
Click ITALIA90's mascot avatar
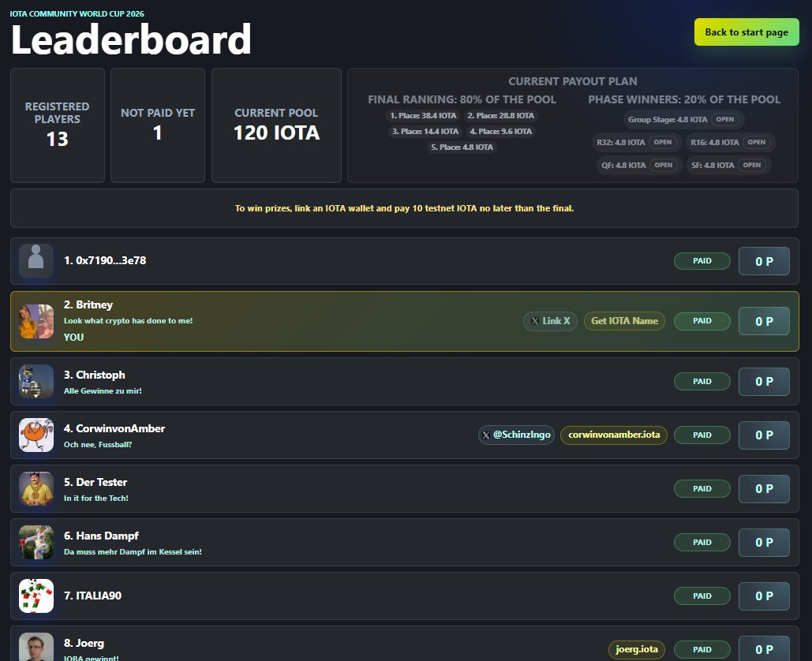[36, 596]
